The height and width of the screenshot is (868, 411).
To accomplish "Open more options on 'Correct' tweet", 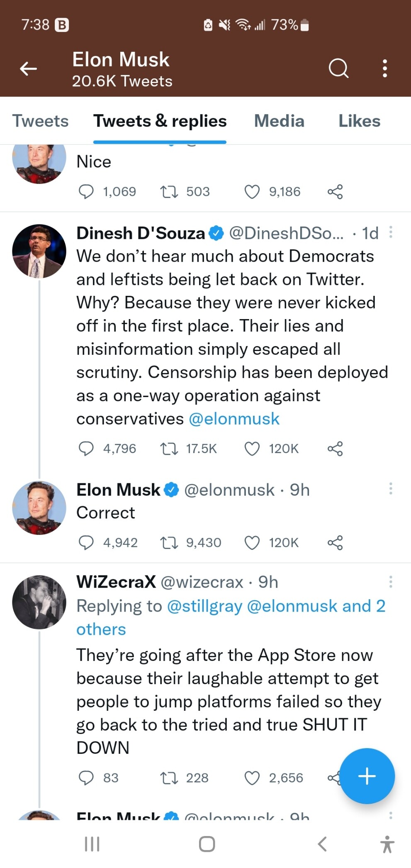I will tap(390, 489).
